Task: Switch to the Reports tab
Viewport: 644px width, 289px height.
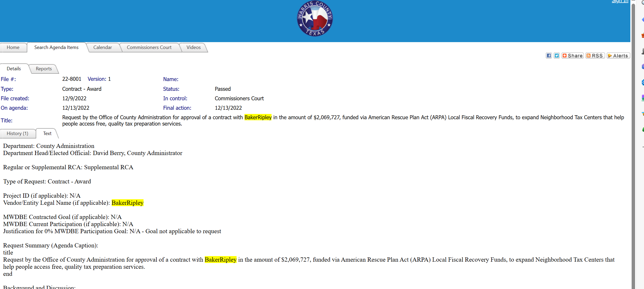Action: point(44,69)
